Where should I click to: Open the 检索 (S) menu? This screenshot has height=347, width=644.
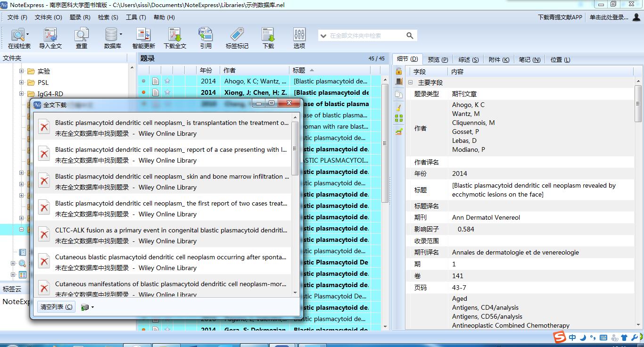click(x=108, y=17)
